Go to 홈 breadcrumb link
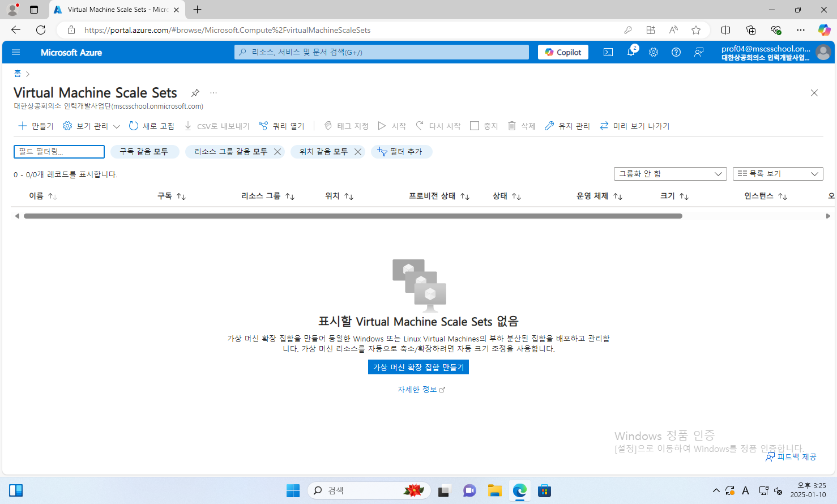837x504 pixels. [x=18, y=74]
